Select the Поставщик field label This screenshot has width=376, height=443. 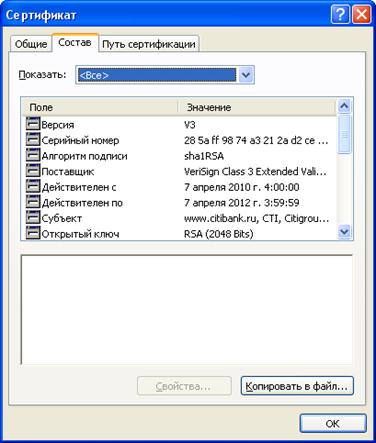click(68, 172)
